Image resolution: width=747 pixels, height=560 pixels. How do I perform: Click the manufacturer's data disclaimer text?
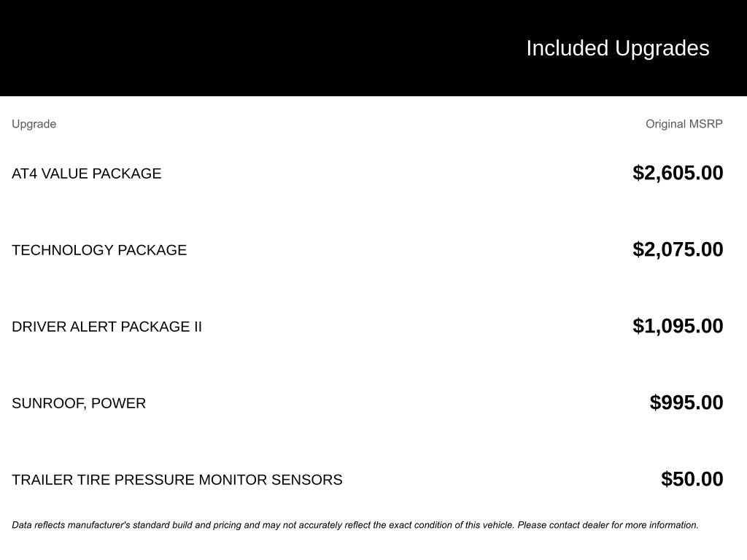(x=355, y=525)
